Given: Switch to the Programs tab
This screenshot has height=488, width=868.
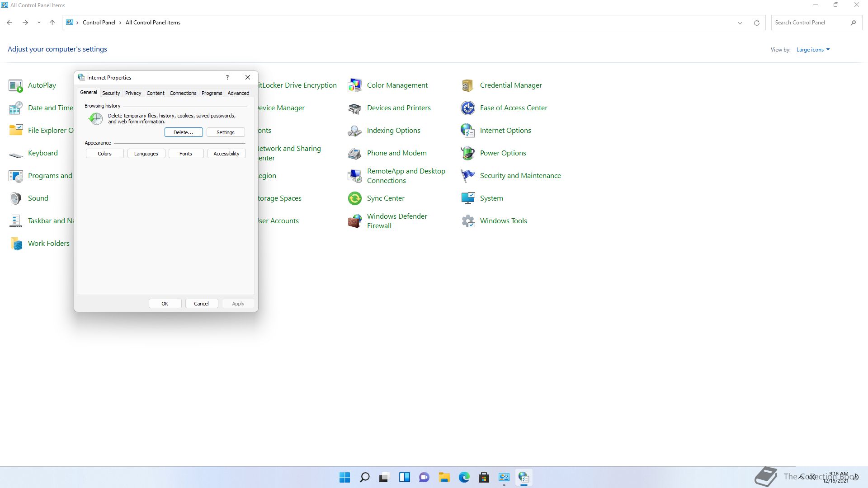Looking at the screenshot, I should [212, 93].
